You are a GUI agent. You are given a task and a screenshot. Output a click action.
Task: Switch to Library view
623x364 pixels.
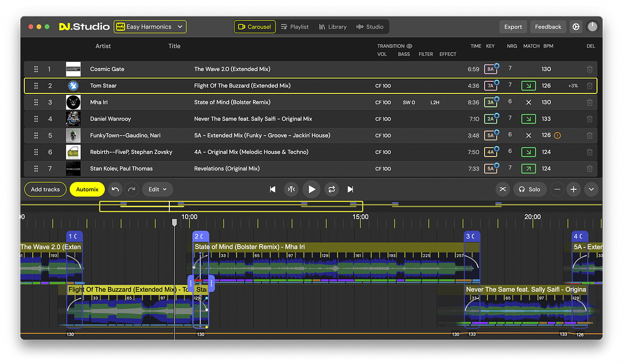pyautogui.click(x=333, y=27)
